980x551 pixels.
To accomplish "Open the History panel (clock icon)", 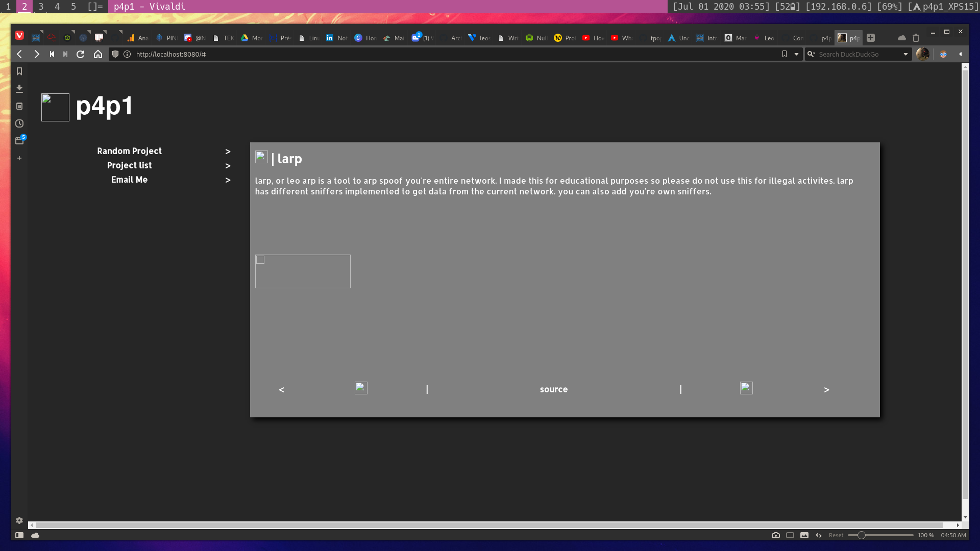I will click(19, 123).
